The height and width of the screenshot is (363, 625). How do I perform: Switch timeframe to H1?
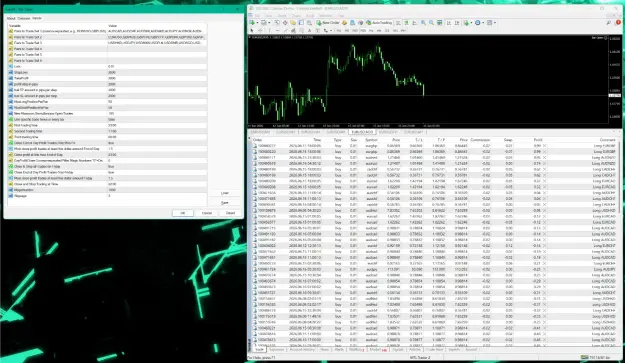coord(371,30)
